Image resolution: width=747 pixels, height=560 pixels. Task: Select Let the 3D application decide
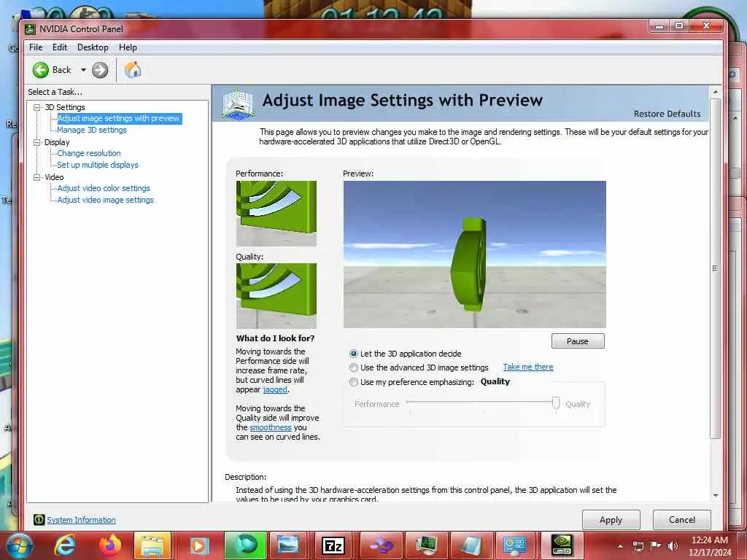point(354,354)
